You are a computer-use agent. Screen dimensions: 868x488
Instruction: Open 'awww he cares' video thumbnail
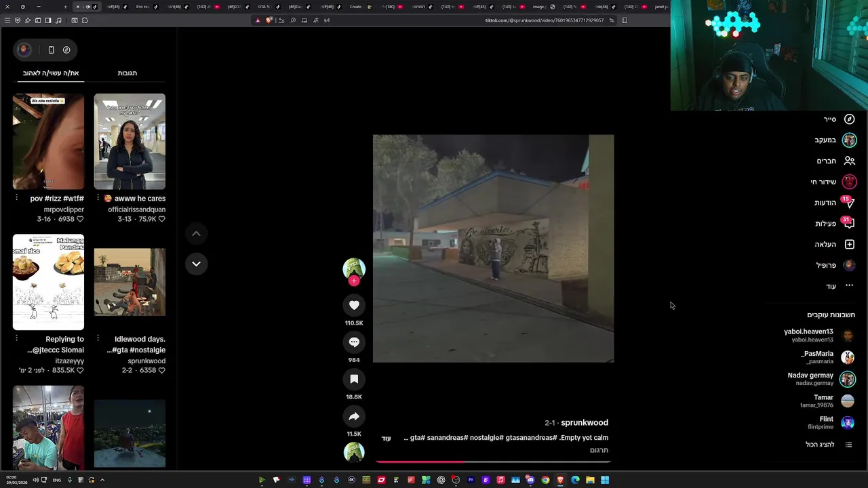pyautogui.click(x=130, y=142)
